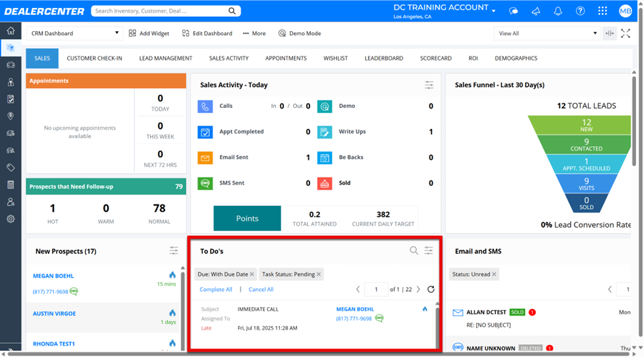Viewport: 644px width, 357px height.
Task: Click the search icon in To Do's widget
Action: 414,250
